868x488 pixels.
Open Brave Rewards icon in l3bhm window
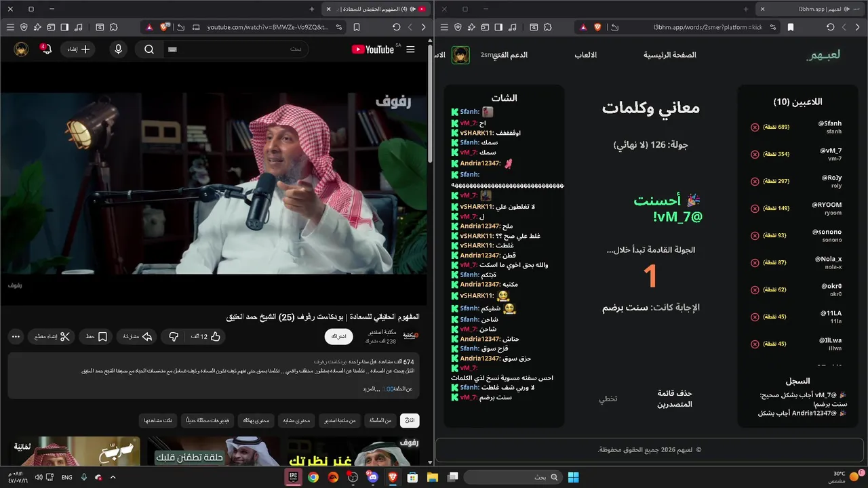(583, 27)
